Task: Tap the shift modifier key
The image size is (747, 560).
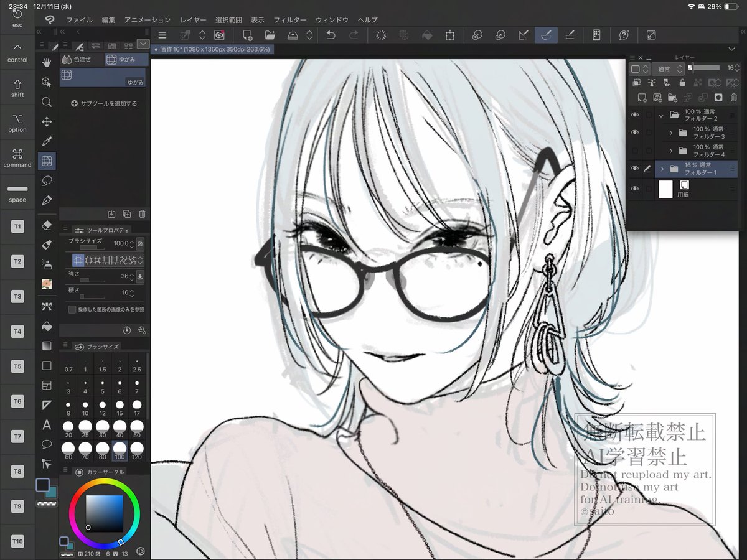Action: click(x=17, y=88)
